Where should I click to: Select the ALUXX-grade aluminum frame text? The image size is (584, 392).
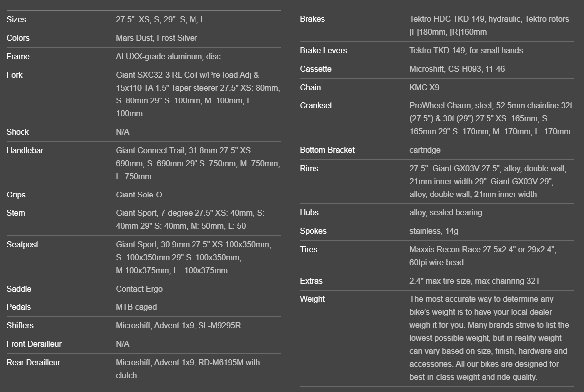(x=161, y=57)
